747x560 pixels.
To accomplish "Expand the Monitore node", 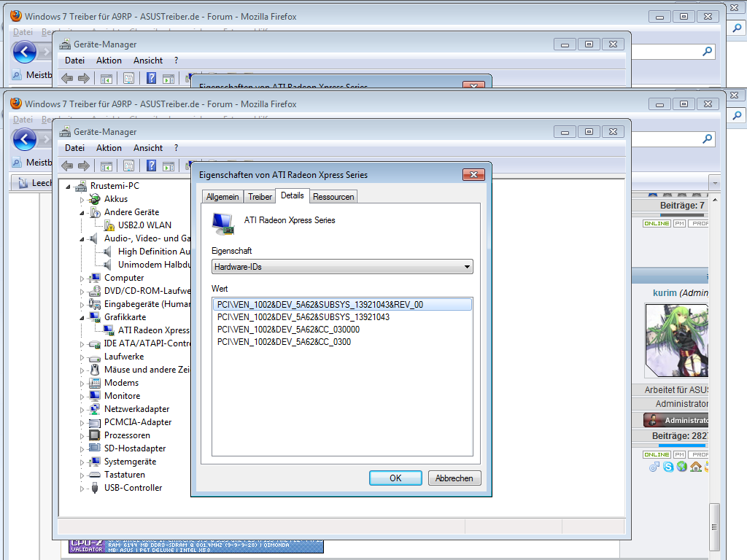I will 82,396.
